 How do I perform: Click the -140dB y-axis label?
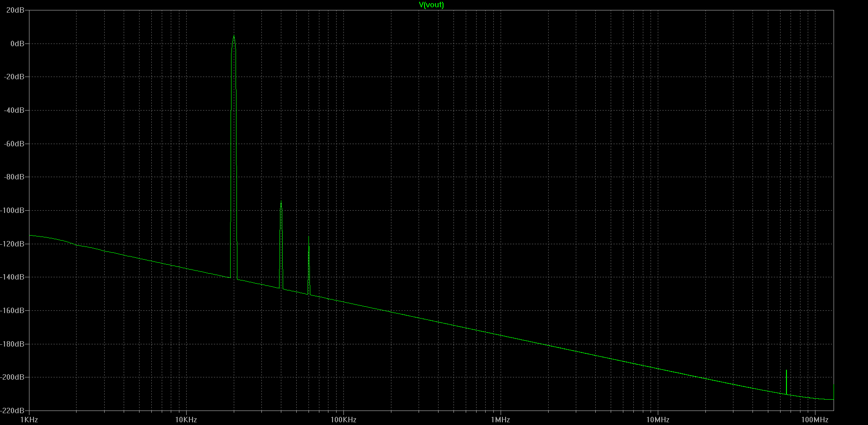pyautogui.click(x=12, y=277)
